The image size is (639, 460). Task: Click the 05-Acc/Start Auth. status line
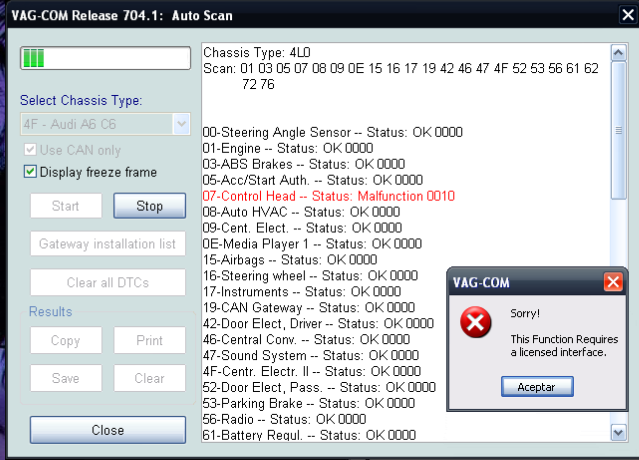tap(313, 180)
